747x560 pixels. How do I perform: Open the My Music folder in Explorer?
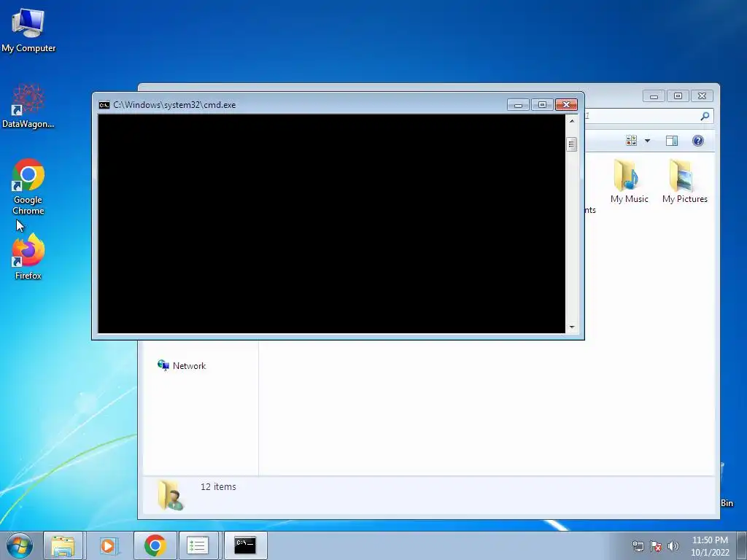point(629,182)
